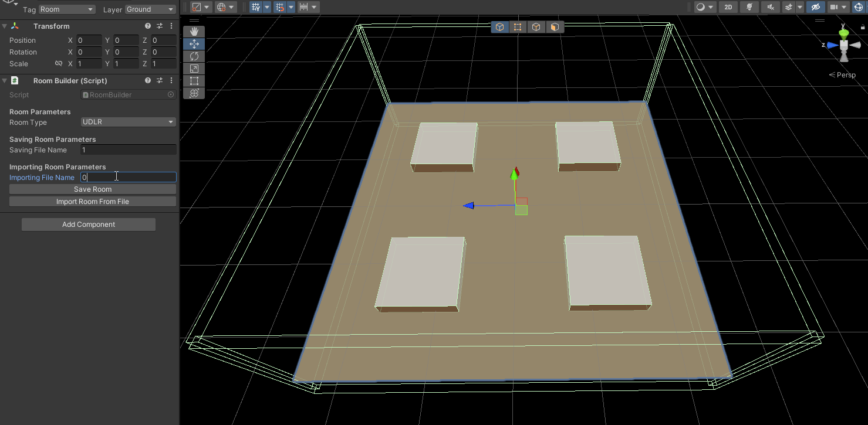
Task: Click the Add Component button
Action: 89,225
